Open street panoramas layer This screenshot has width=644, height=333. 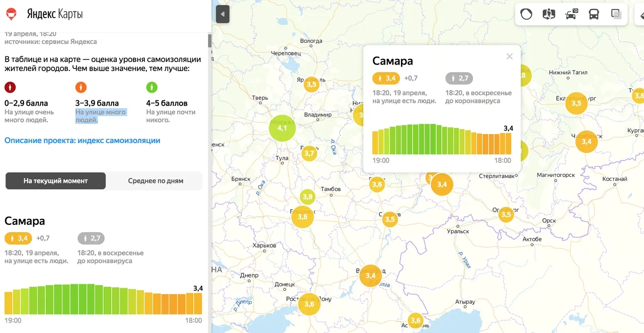[x=548, y=14]
